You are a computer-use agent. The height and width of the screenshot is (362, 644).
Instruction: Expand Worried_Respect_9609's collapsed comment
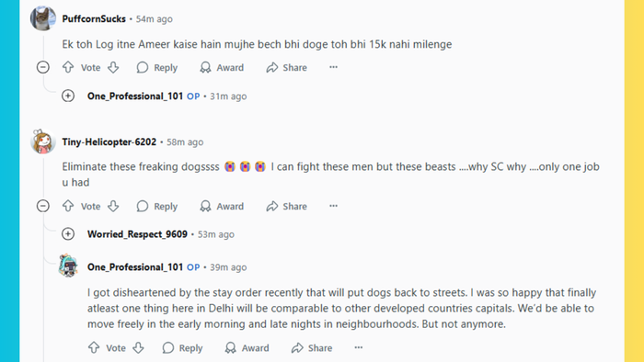coord(68,234)
